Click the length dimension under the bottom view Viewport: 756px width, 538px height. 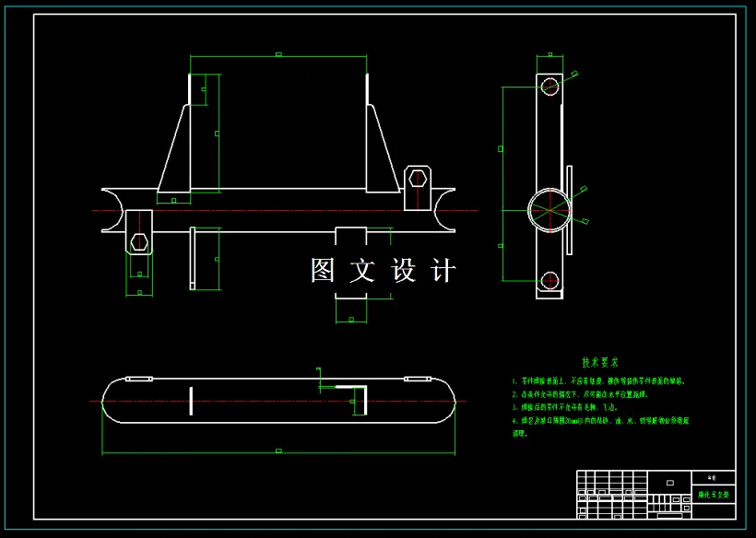(277, 451)
